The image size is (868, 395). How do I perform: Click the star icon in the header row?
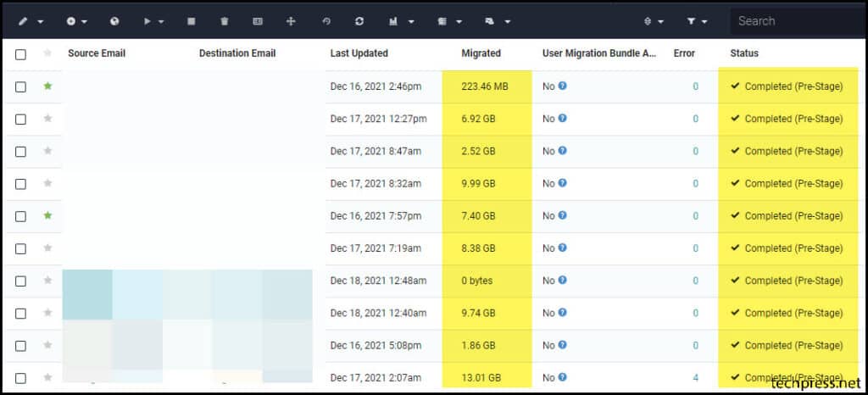pos(47,53)
